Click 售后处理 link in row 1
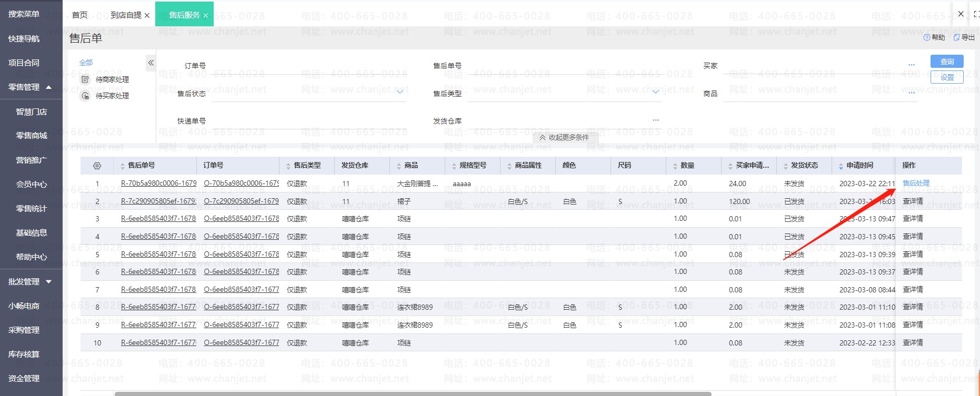The height and width of the screenshot is (396, 980). pos(916,183)
